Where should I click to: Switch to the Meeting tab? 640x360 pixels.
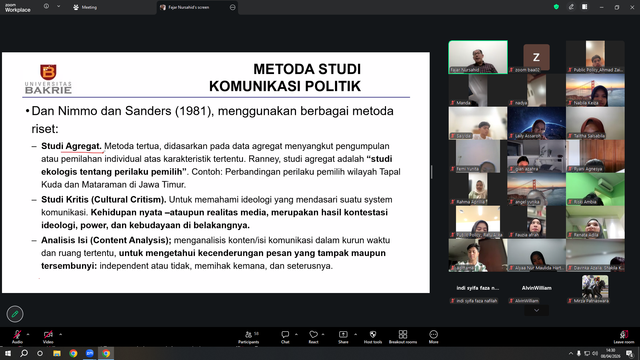85,7
